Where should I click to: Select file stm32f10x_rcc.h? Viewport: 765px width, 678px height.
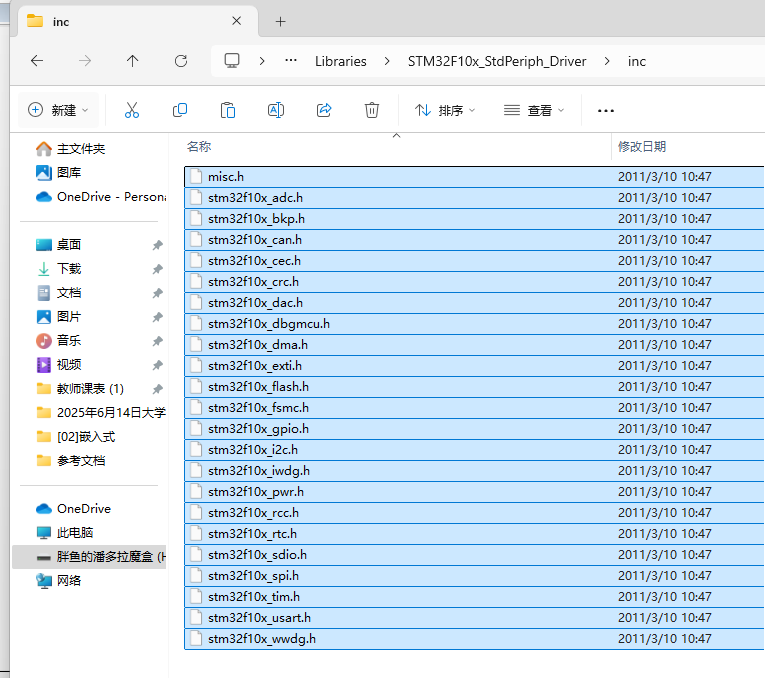[x=474, y=513]
